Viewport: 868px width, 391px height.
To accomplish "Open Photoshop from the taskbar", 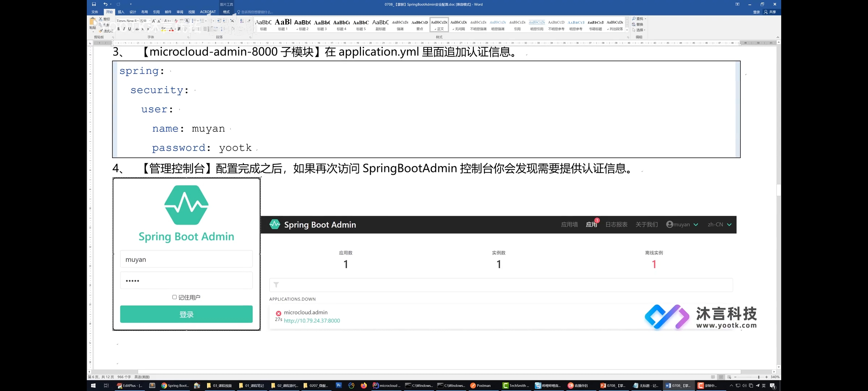I will click(x=339, y=386).
